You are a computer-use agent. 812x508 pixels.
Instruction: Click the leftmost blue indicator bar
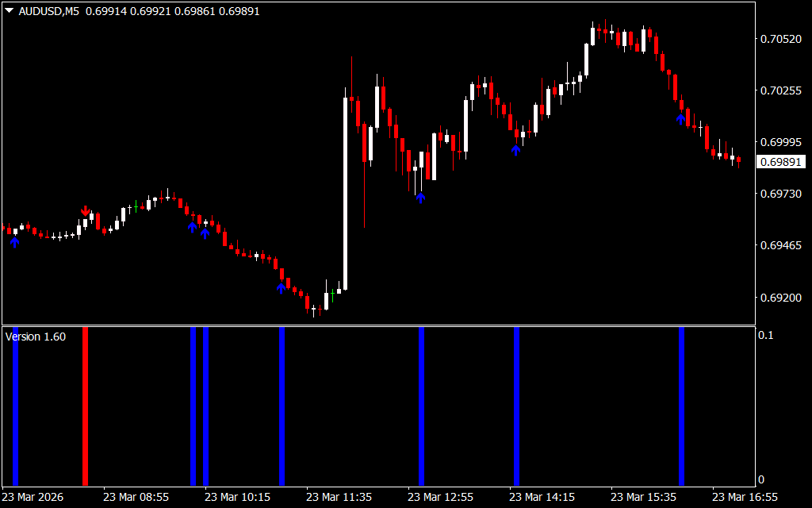coord(15,406)
